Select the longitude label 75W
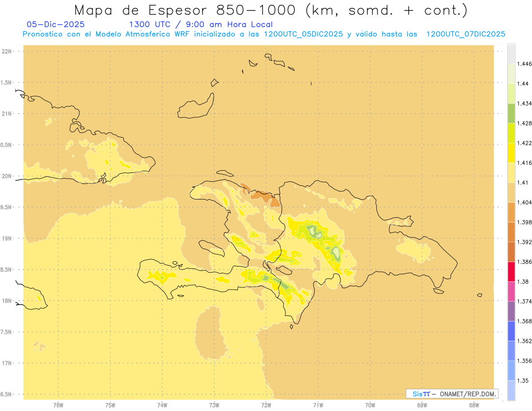This screenshot has height=411, width=532. (x=110, y=405)
